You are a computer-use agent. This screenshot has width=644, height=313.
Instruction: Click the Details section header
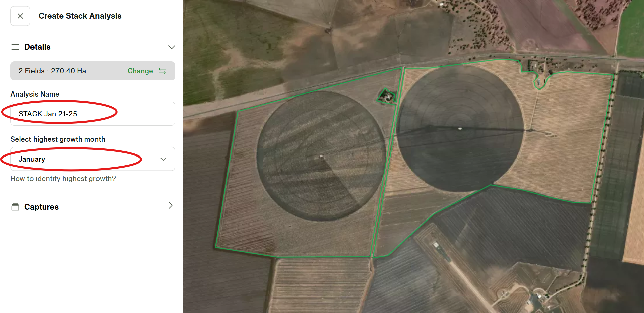pos(38,47)
